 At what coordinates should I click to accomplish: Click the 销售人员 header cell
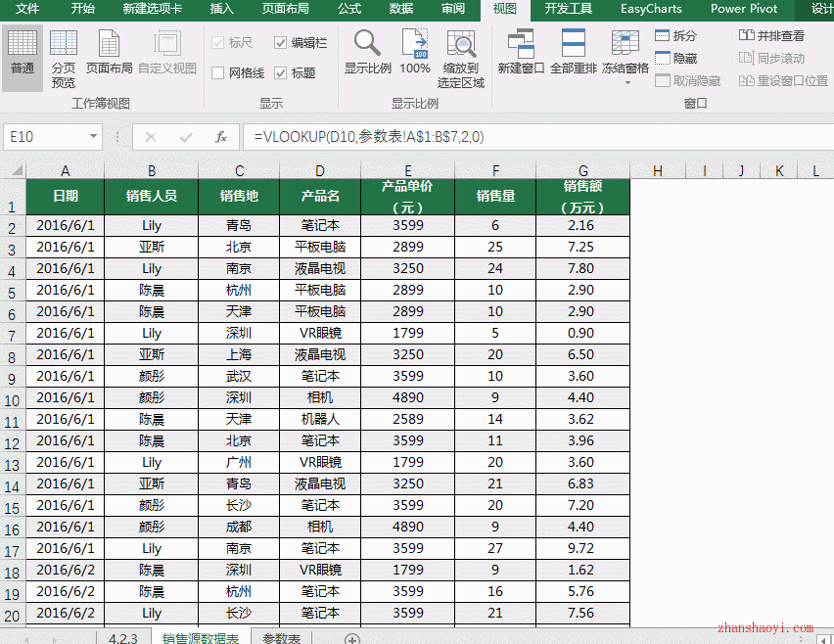pos(151,196)
